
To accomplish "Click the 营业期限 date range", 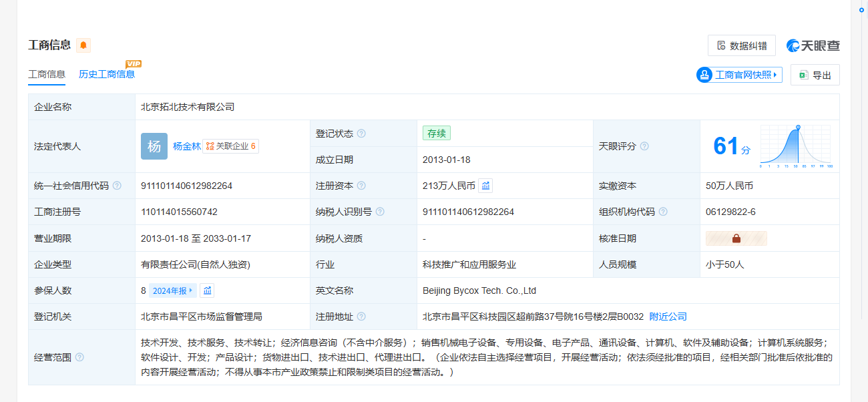I will 196,238.
